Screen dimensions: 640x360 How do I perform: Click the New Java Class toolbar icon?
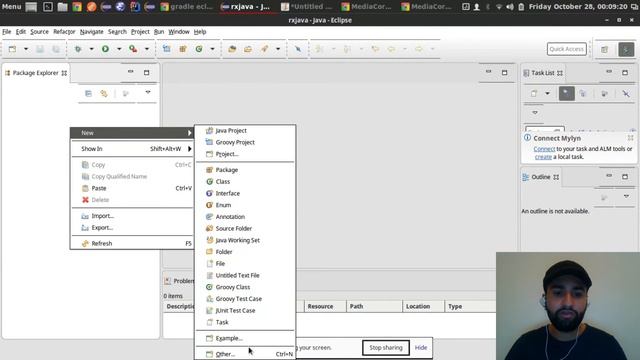199,49
